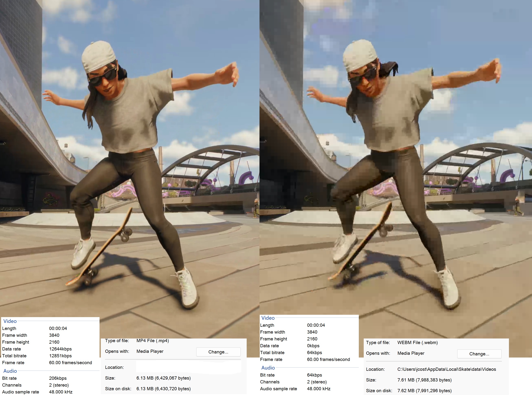Click the 0kbps Data rate value
This screenshot has height=399, width=532.
(313, 346)
